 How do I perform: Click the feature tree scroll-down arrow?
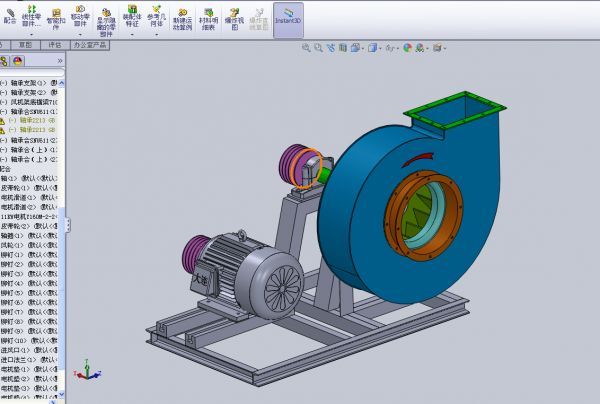pyautogui.click(x=61, y=394)
